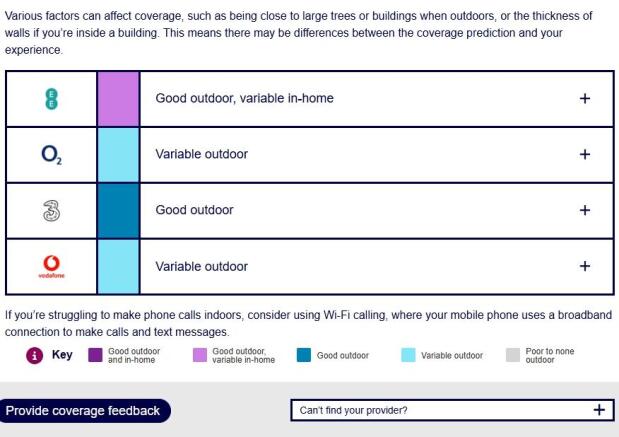Click O2's light blue coverage swatch

(118, 155)
